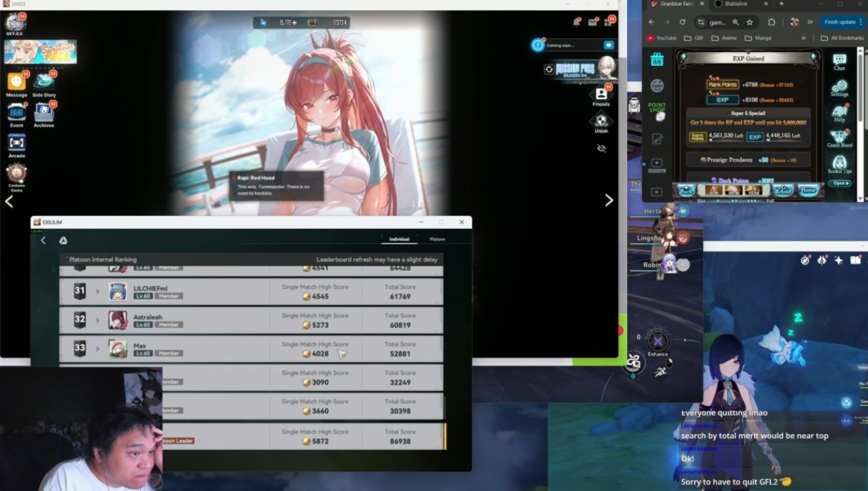Viewport: 868px width, 491px height.
Task: Open Granblue Chat icon
Action: pos(839,62)
